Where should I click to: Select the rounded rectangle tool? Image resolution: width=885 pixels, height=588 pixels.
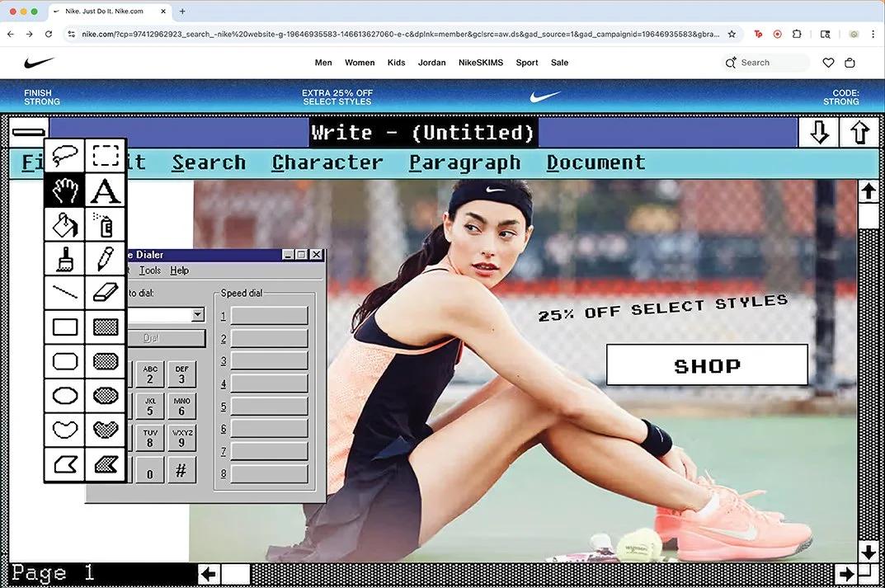click(x=64, y=360)
